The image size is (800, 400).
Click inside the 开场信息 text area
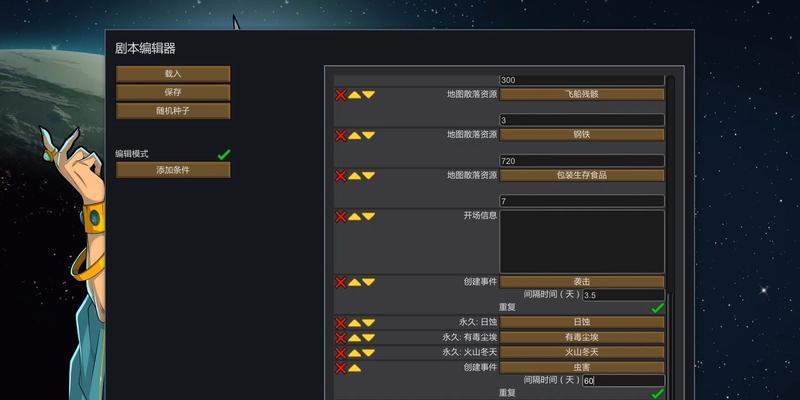click(582, 242)
